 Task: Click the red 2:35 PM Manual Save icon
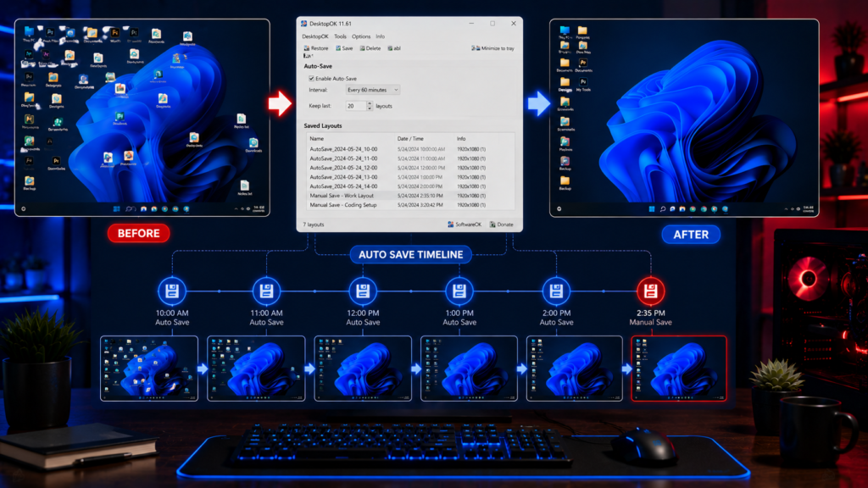point(650,291)
